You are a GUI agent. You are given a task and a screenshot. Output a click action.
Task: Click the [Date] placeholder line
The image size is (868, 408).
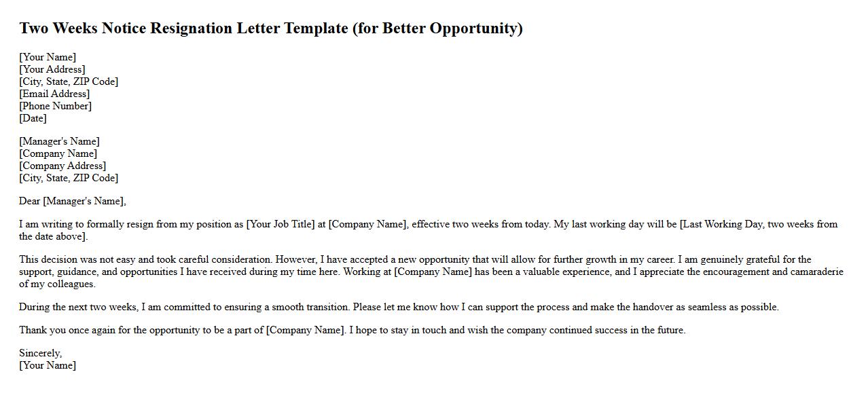(33, 118)
